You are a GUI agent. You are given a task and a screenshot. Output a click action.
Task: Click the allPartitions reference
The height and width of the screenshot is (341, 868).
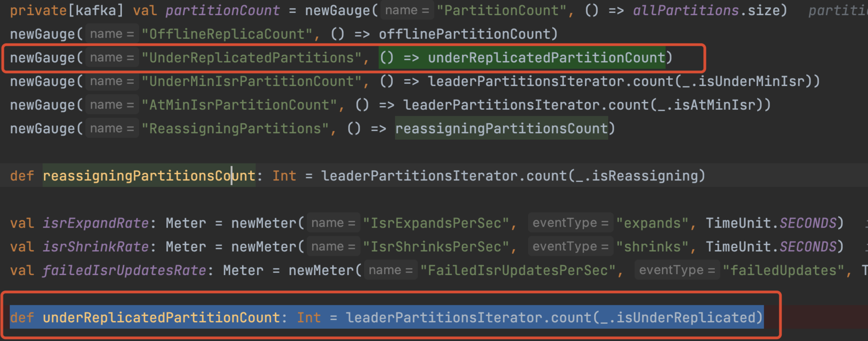(685, 11)
